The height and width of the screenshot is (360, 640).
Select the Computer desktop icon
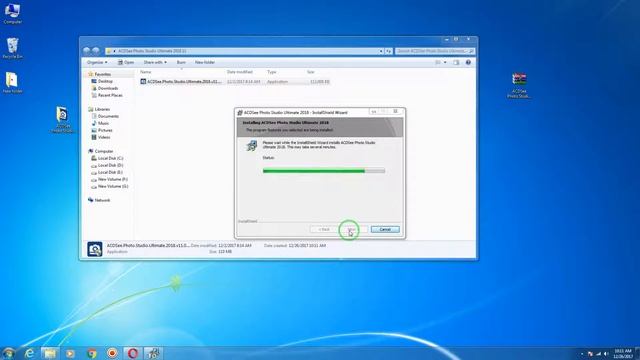(x=12, y=13)
